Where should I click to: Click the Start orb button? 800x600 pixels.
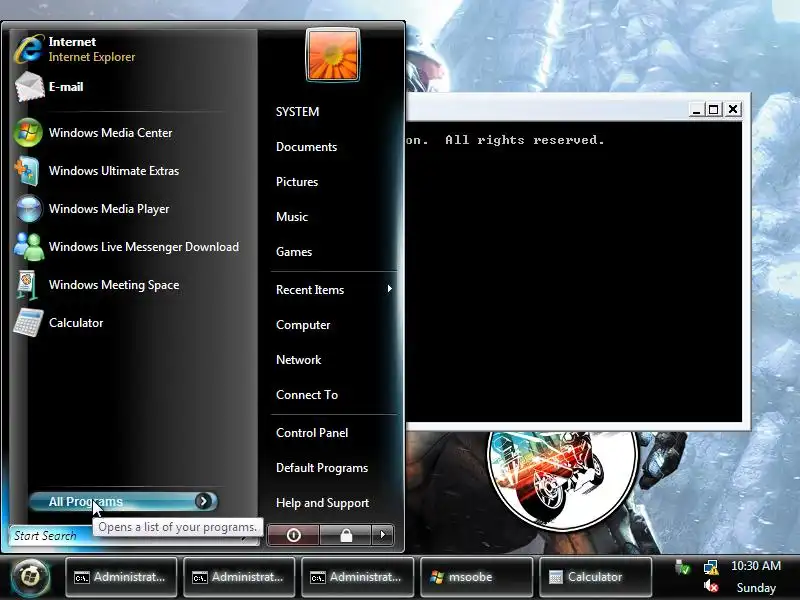pyautogui.click(x=30, y=577)
